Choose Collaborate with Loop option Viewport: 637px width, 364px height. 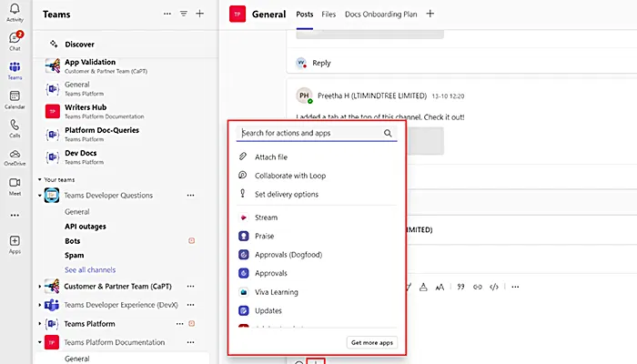click(x=289, y=176)
